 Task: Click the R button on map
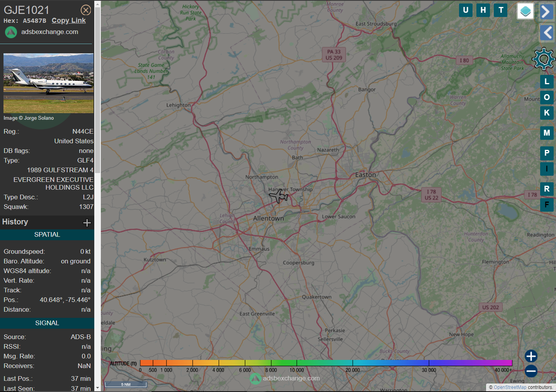pos(547,189)
